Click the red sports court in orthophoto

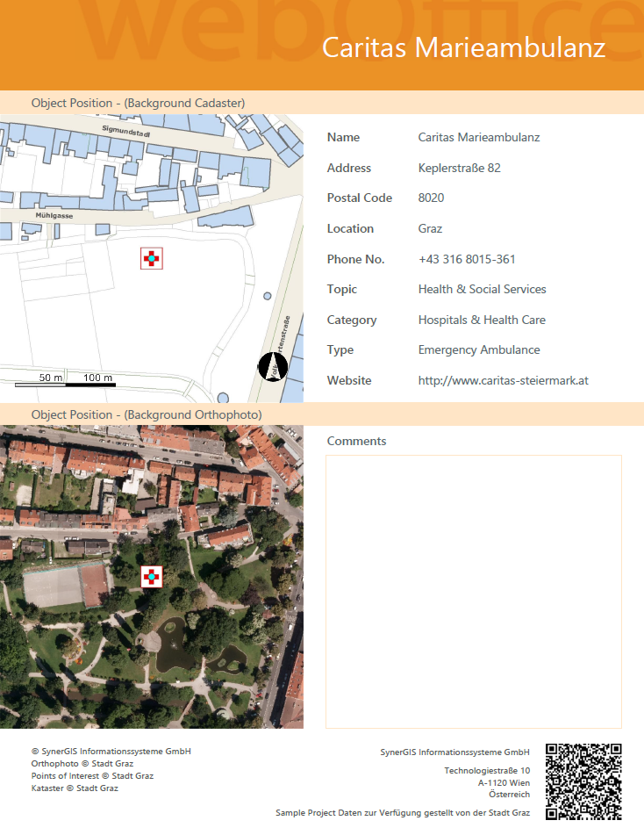(93, 586)
